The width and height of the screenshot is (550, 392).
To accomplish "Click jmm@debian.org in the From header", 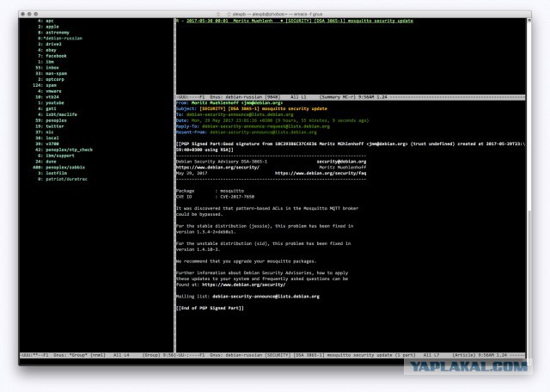I will (261, 103).
